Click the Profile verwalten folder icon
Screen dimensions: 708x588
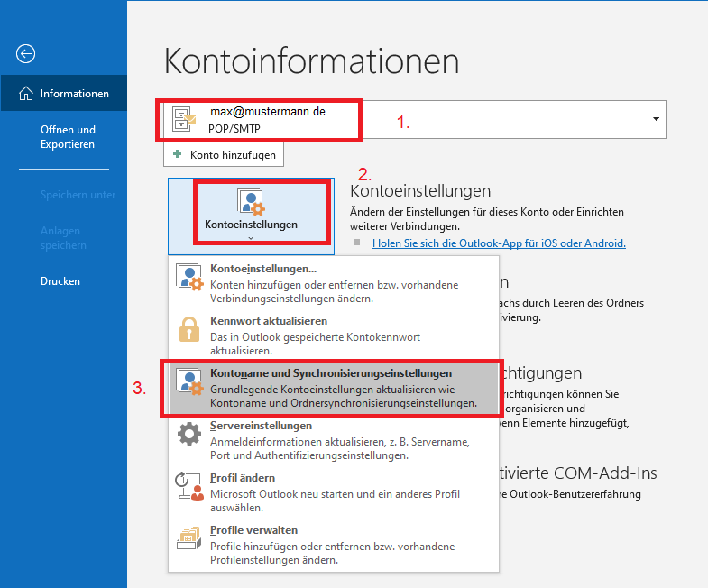coord(189,538)
